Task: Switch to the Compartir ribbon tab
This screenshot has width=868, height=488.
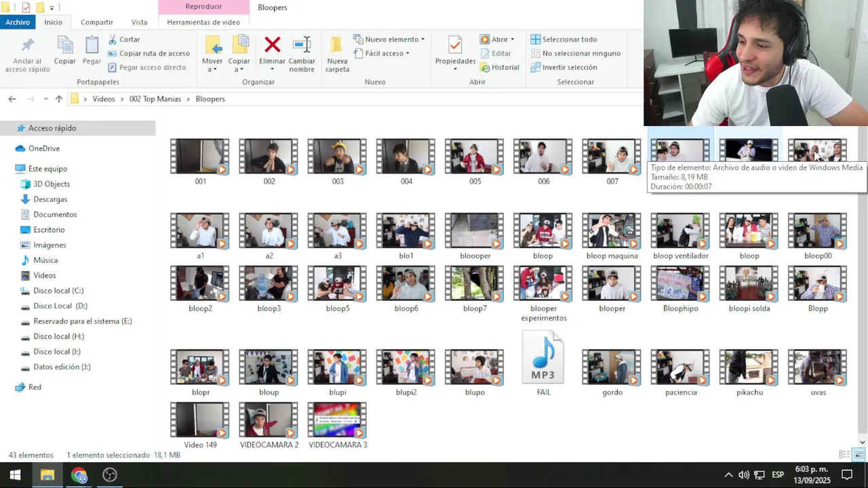Action: 97,22
